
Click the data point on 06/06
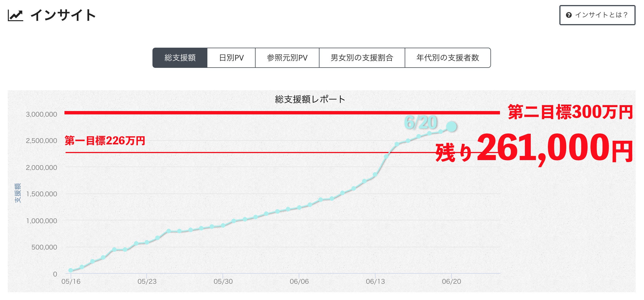pos(299,207)
